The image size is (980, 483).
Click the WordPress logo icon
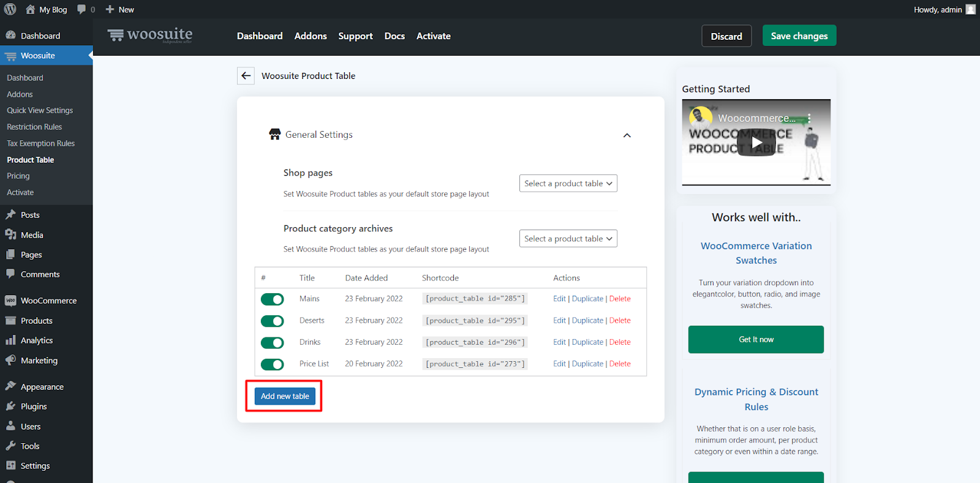click(10, 9)
